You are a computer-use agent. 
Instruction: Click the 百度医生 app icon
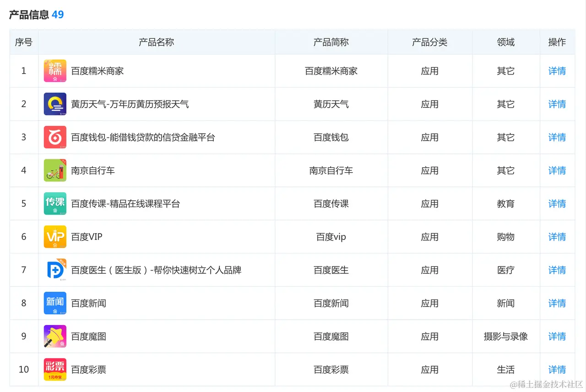[x=55, y=270]
